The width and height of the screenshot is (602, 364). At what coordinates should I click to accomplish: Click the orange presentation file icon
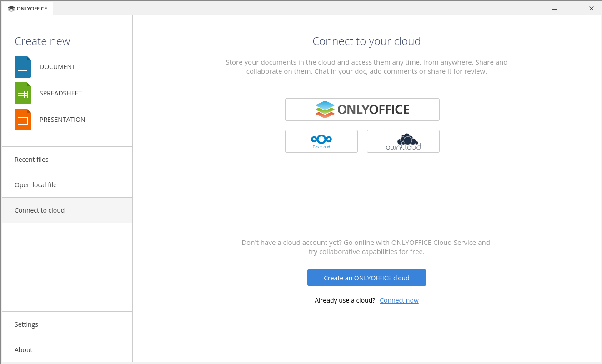23,120
